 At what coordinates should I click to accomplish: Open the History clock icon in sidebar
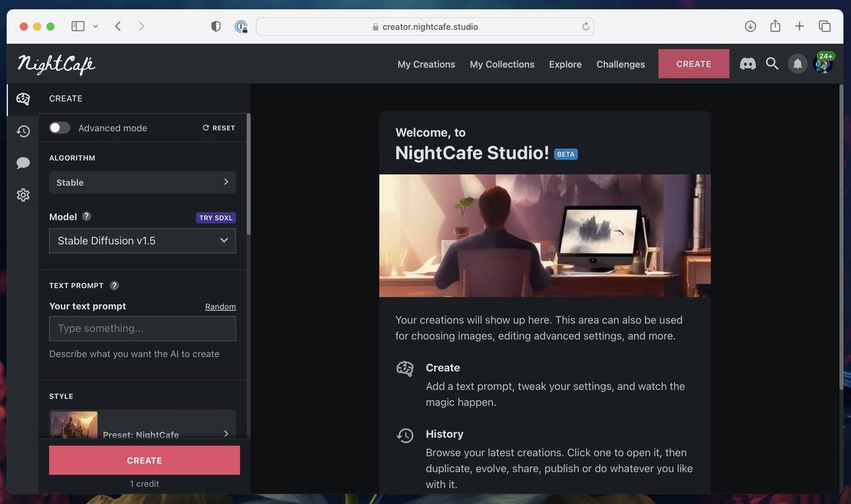pos(23,131)
